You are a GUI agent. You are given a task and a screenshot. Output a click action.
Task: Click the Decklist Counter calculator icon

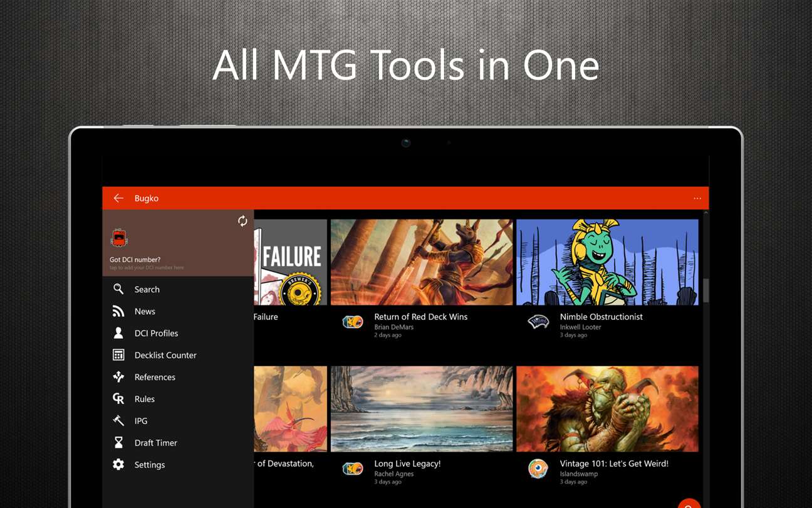tap(118, 355)
